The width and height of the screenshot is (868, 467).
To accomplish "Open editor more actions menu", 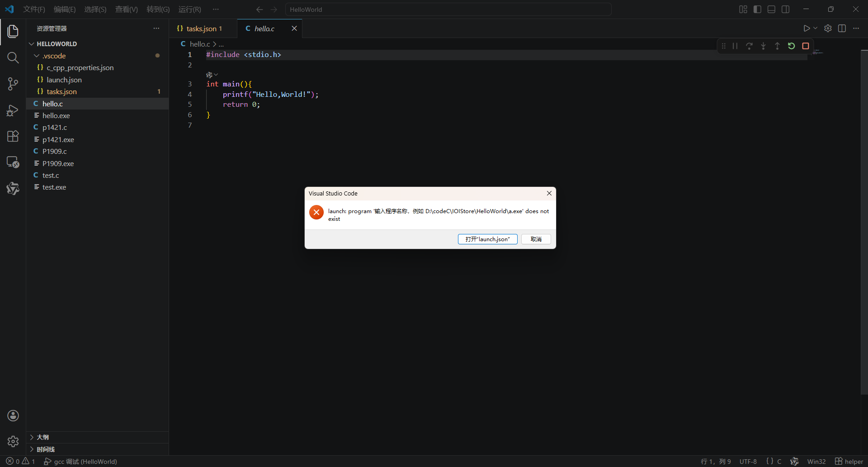I will click(x=856, y=29).
